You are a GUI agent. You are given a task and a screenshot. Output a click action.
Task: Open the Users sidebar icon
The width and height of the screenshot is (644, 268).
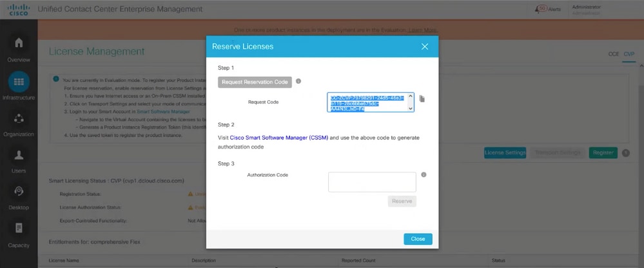tap(19, 155)
